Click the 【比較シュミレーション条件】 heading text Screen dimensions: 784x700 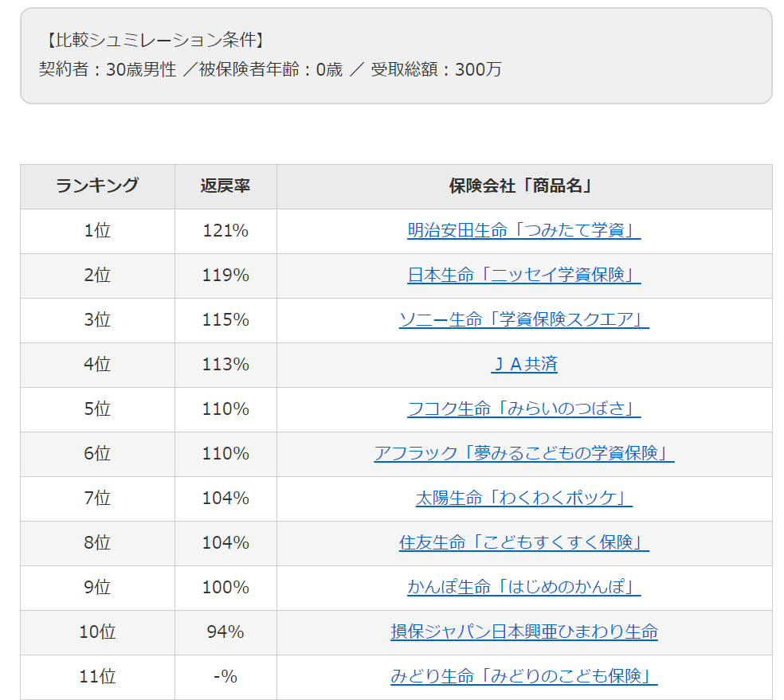tap(155, 40)
